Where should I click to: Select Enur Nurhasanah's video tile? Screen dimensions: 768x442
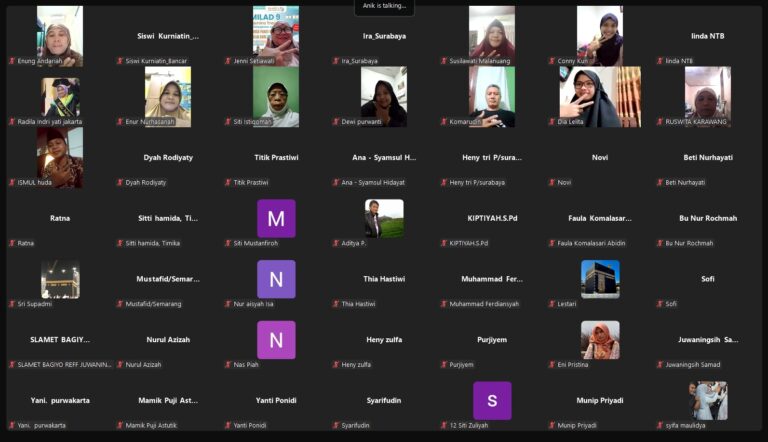[168, 97]
